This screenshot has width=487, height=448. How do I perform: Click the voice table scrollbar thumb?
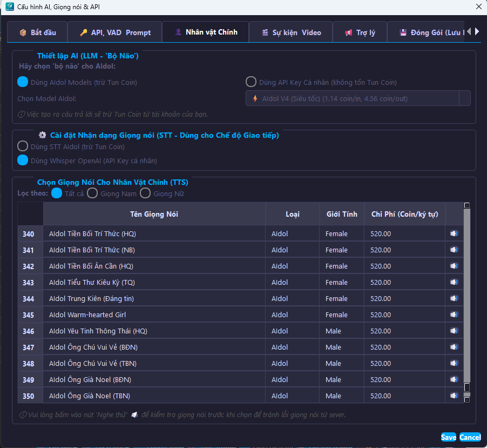coord(467,387)
